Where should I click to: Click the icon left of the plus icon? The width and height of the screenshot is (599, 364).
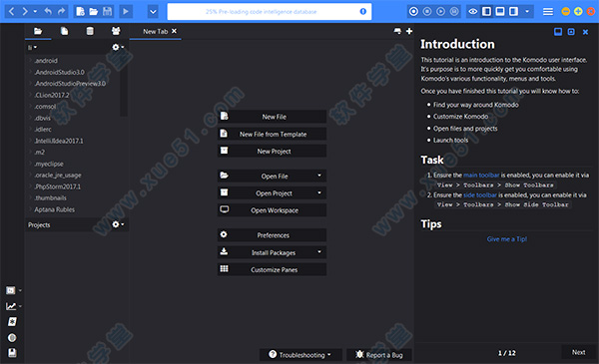(x=397, y=31)
